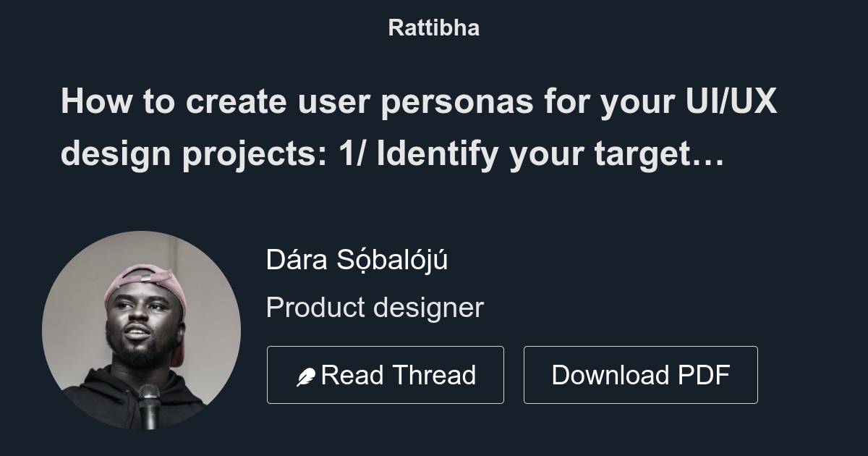
Task: Click the first line of the thread title
Action: pyautogui.click(x=420, y=101)
